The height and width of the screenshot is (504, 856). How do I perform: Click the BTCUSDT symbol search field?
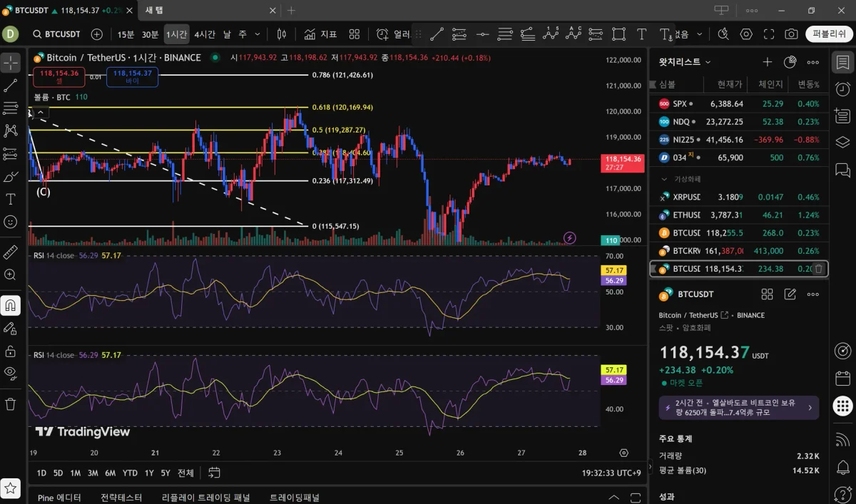(x=56, y=34)
